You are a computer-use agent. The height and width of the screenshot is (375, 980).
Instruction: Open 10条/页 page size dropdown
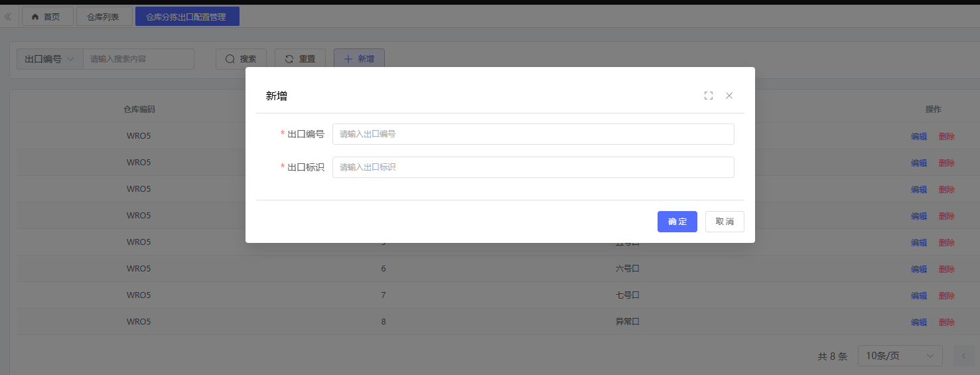pyautogui.click(x=900, y=356)
